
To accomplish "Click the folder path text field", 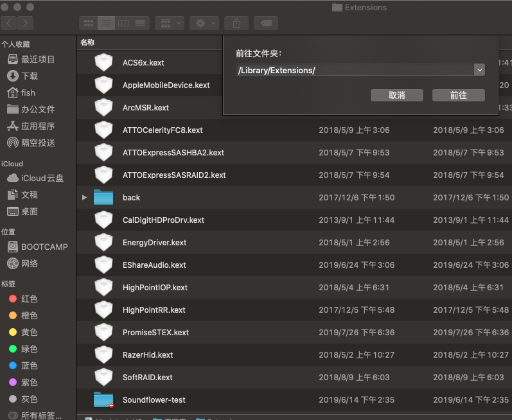I will [354, 70].
